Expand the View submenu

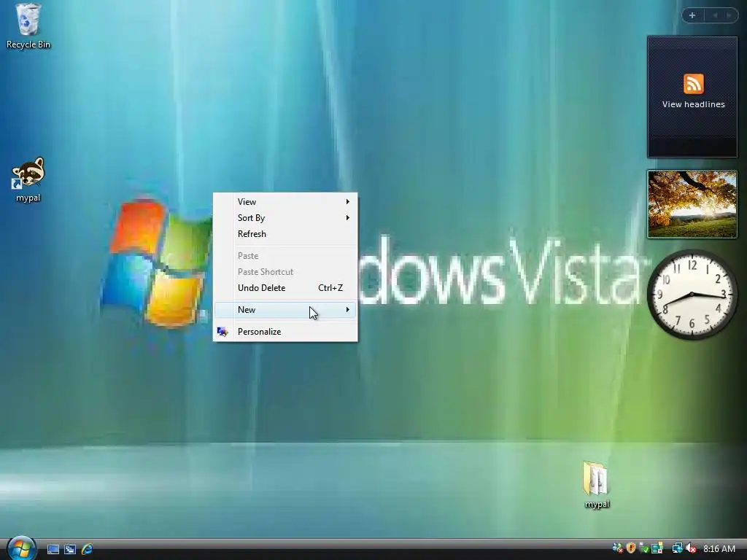point(285,202)
